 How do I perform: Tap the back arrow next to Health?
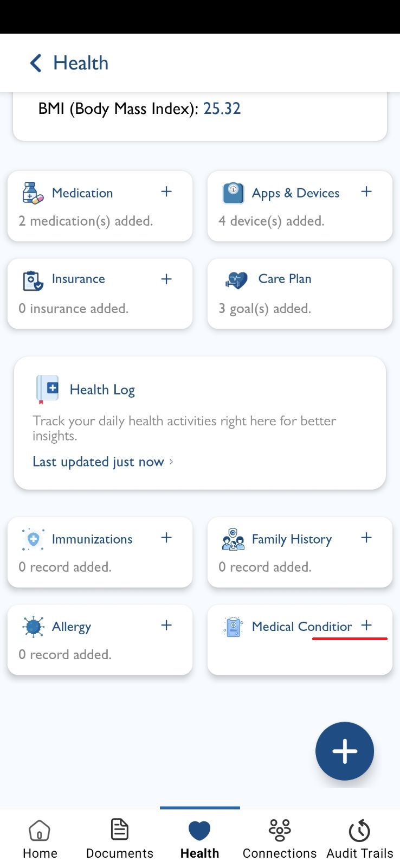[36, 63]
